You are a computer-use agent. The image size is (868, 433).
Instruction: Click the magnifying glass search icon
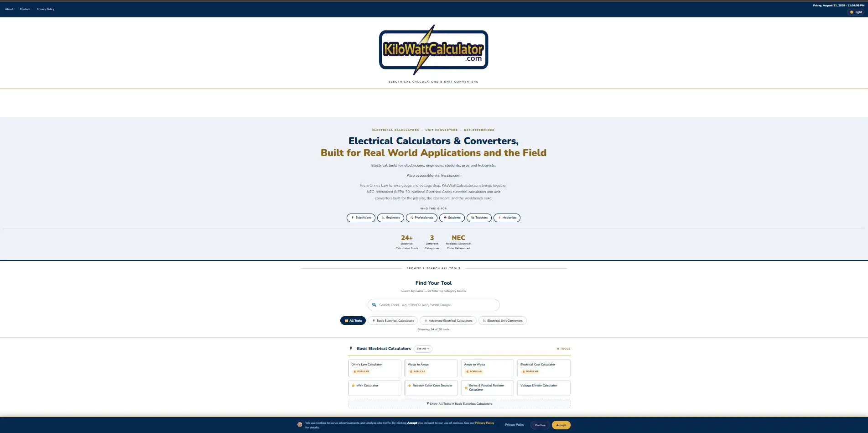click(374, 305)
